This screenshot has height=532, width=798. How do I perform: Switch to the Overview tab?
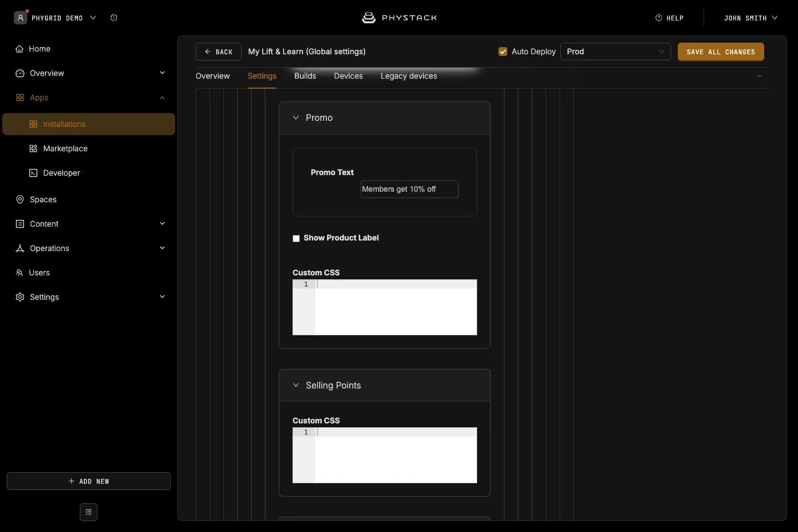213,76
